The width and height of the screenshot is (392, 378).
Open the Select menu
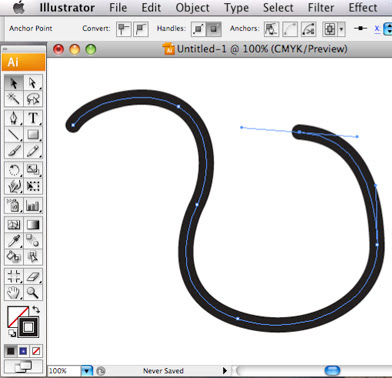coord(278,8)
